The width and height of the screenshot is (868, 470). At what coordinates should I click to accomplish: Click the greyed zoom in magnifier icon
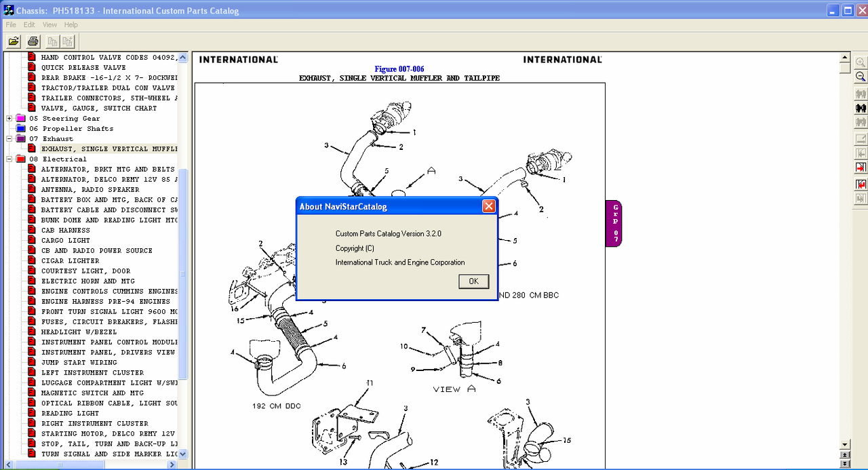[861, 62]
